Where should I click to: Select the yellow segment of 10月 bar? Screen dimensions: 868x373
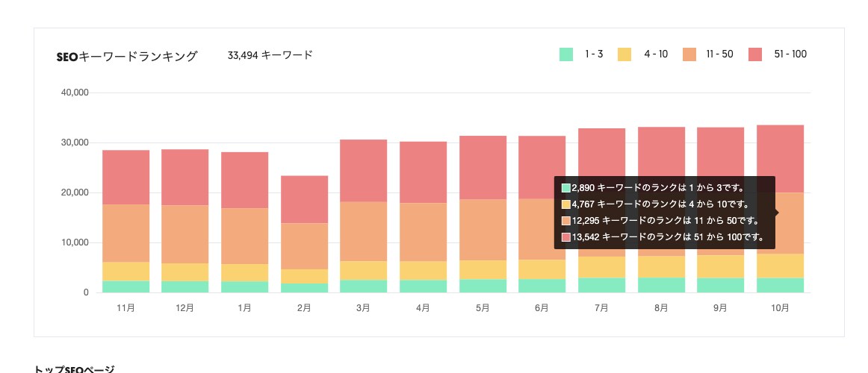(x=780, y=266)
